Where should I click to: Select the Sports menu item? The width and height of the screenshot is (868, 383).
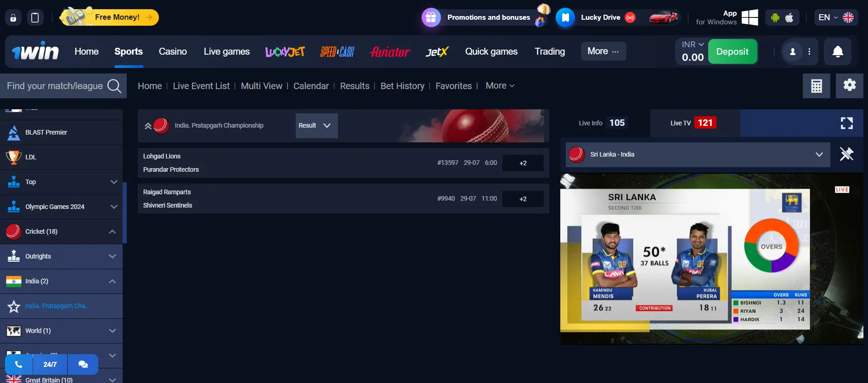click(129, 51)
